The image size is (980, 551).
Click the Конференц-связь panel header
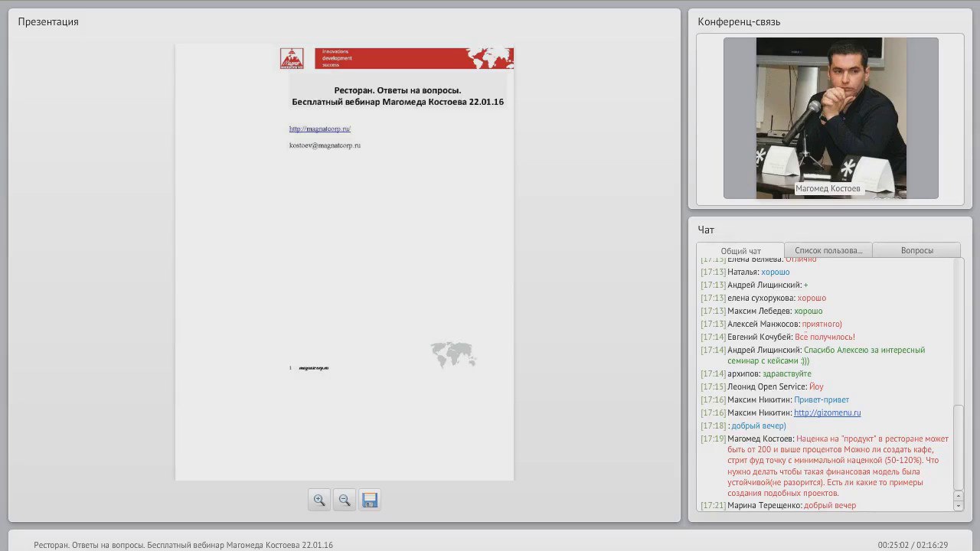[x=739, y=21]
